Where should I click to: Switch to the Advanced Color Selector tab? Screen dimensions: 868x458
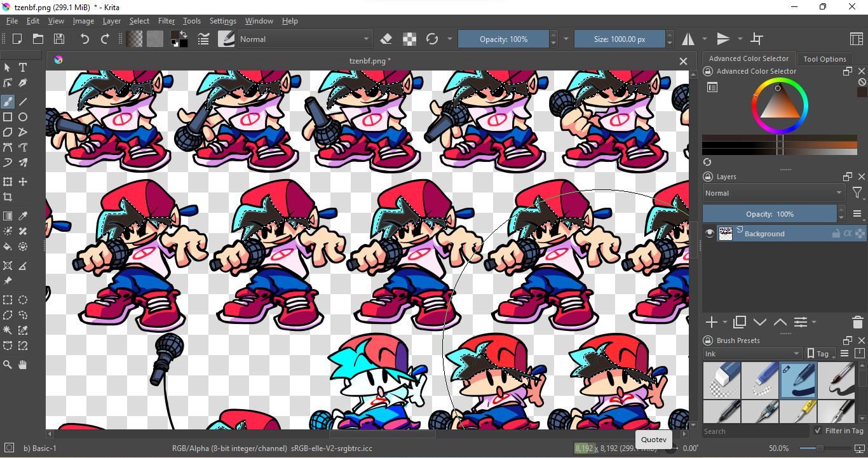pyautogui.click(x=749, y=58)
